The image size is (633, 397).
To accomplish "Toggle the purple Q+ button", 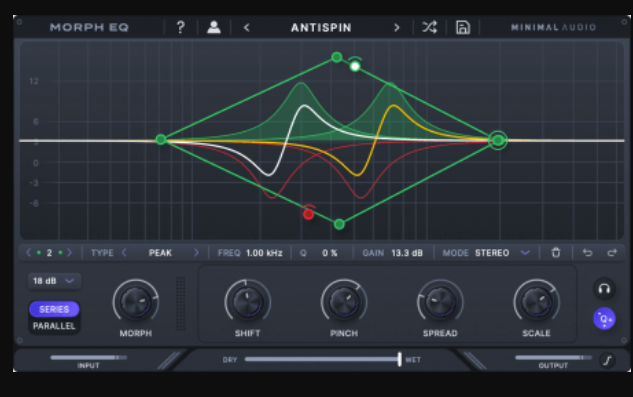I will pos(604,319).
